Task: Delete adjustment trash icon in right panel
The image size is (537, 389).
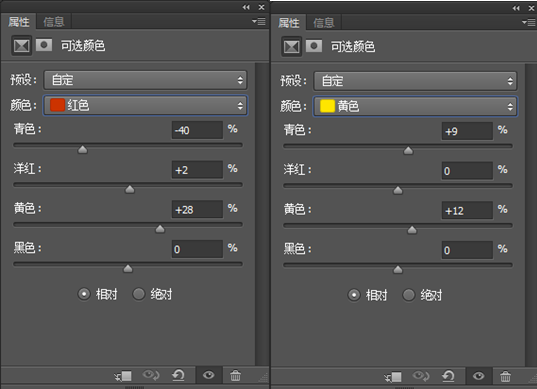Action: (x=505, y=377)
